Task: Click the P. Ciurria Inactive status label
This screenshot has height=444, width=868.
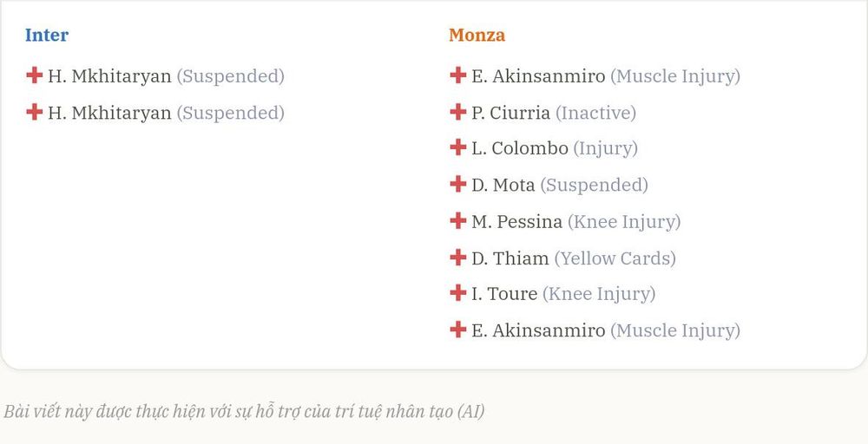Action: pyautogui.click(x=595, y=113)
